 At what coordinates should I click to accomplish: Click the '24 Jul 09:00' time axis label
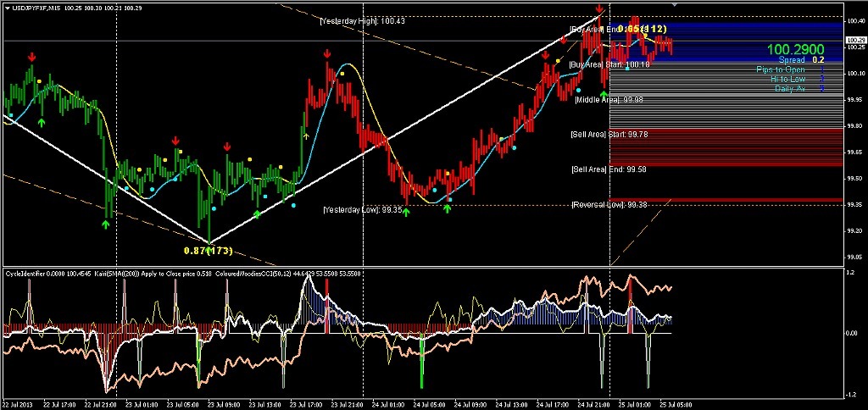coord(471,404)
